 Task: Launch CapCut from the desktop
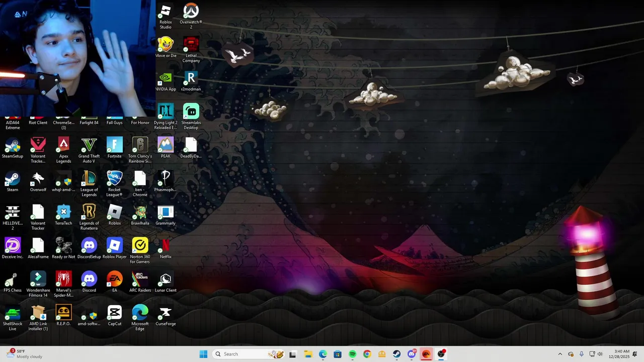tap(115, 316)
